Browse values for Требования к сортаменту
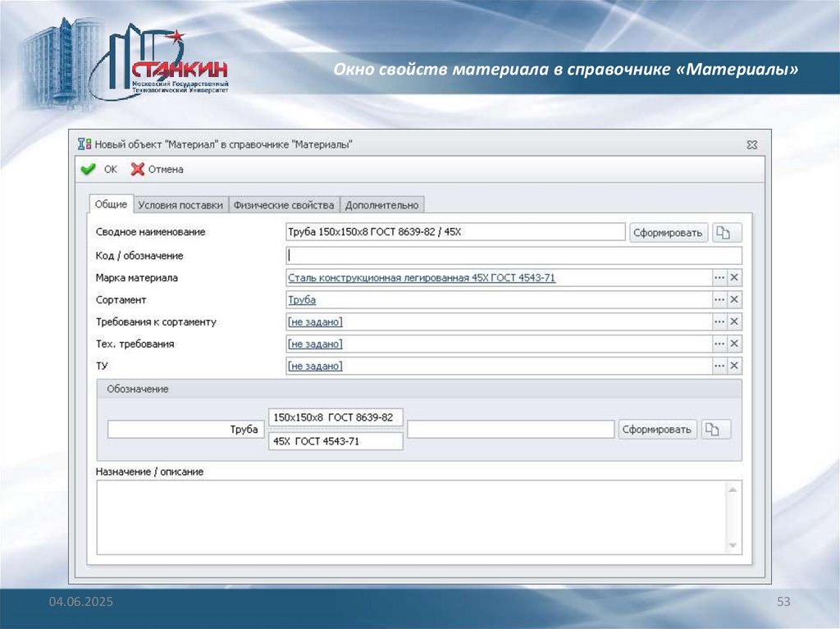The image size is (840, 629). 719,321
